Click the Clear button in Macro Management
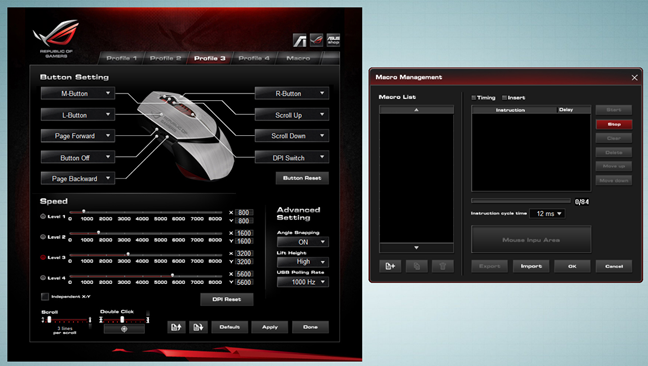The height and width of the screenshot is (366, 648). (x=614, y=138)
